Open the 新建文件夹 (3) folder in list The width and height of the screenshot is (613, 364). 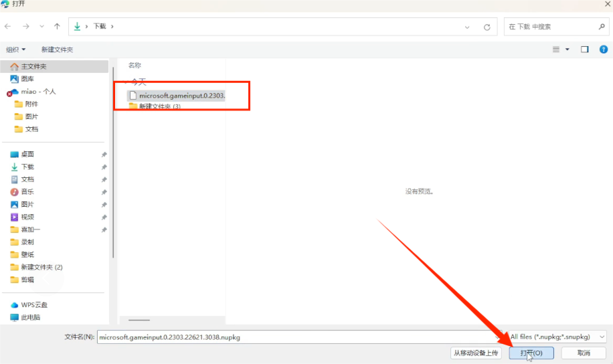tap(159, 106)
